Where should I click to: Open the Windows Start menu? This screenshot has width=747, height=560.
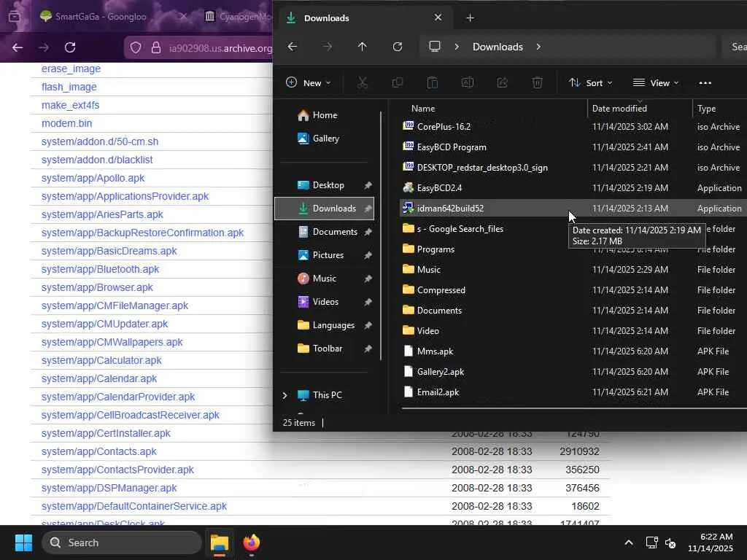point(23,542)
